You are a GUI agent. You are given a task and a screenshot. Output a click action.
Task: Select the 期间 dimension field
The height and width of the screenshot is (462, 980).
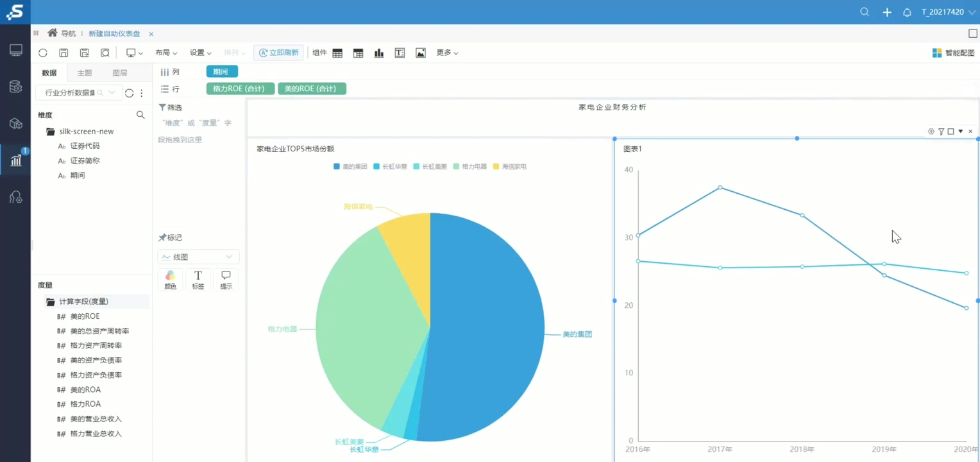coord(78,176)
